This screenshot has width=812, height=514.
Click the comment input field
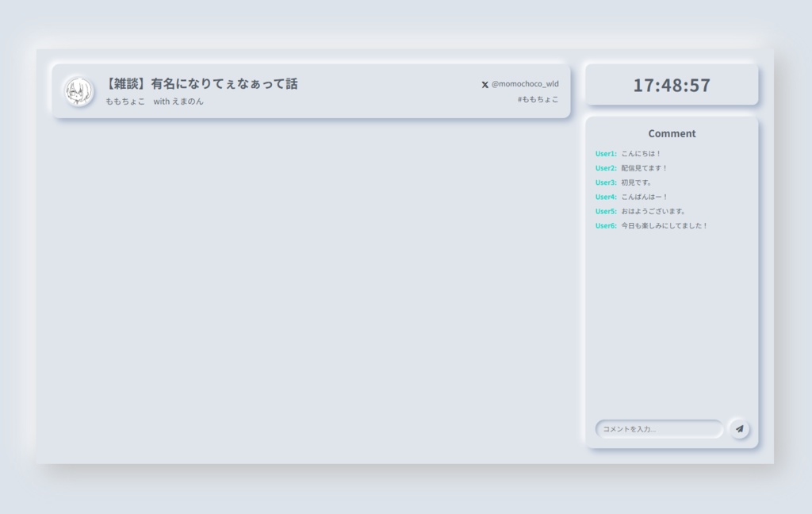659,429
